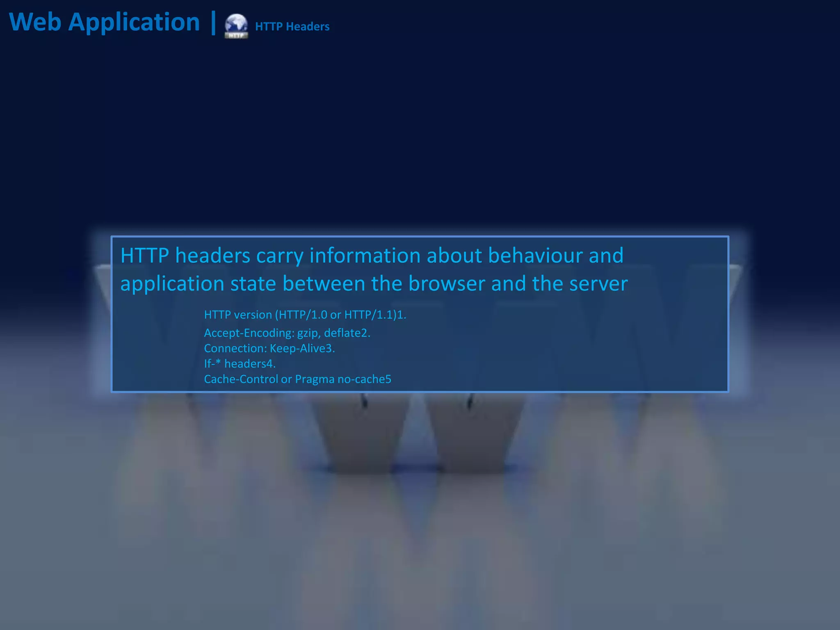840x630 pixels.
Task: Click the 'HTTP Headers' subtitle text
Action: [x=292, y=27]
